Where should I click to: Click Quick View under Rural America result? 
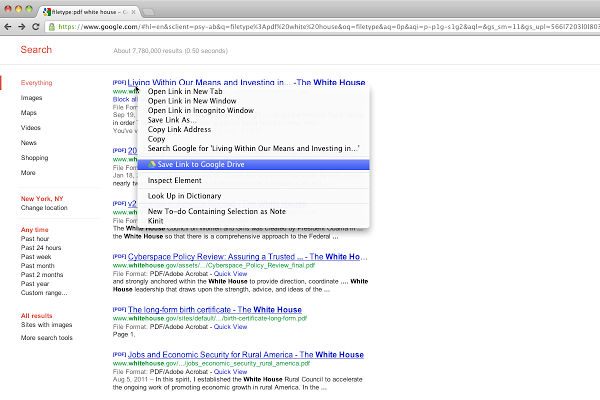pos(230,372)
